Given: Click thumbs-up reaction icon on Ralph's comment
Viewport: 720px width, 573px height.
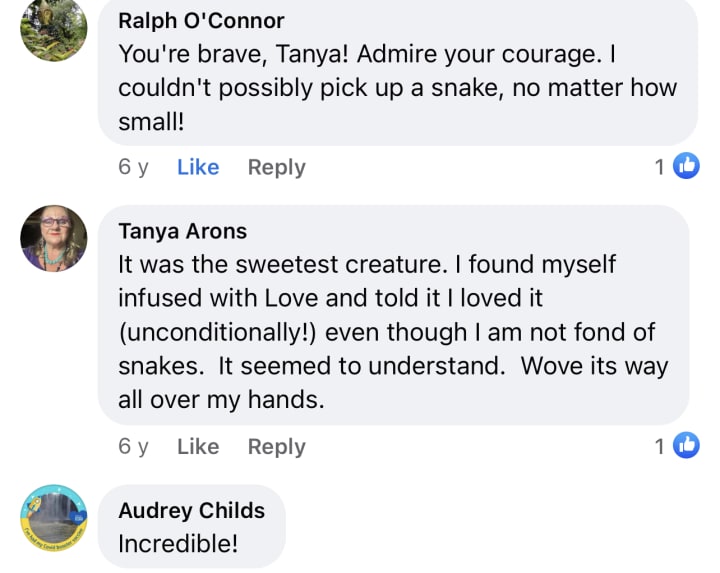Looking at the screenshot, I should [686, 166].
